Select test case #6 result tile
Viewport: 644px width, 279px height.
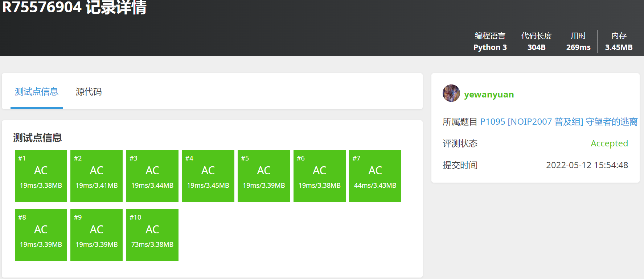[x=320, y=176]
